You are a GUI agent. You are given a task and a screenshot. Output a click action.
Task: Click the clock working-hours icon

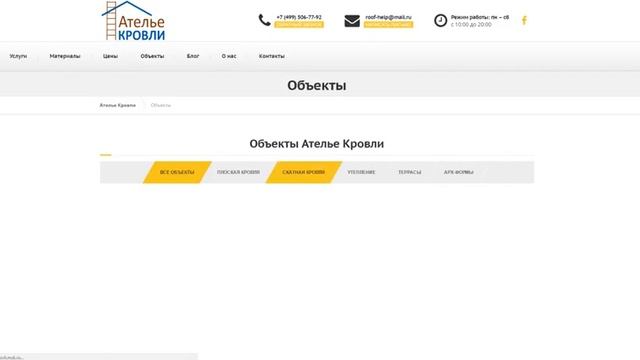point(440,20)
